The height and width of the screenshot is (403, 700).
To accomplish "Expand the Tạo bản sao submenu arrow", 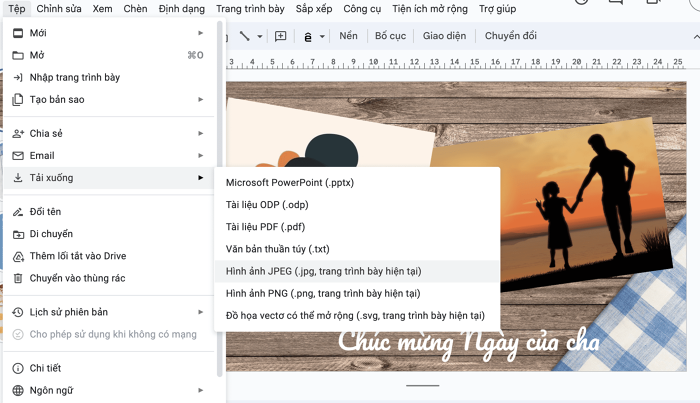I will click(x=200, y=100).
